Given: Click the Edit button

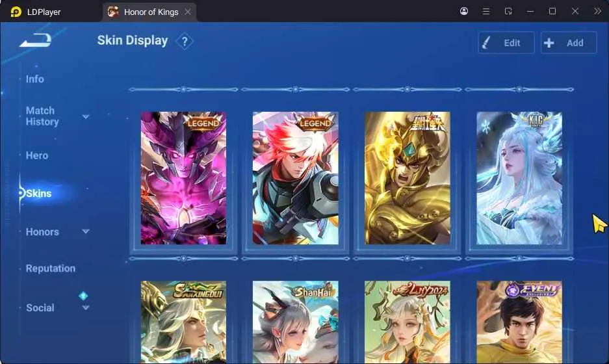Looking at the screenshot, I should [x=506, y=43].
